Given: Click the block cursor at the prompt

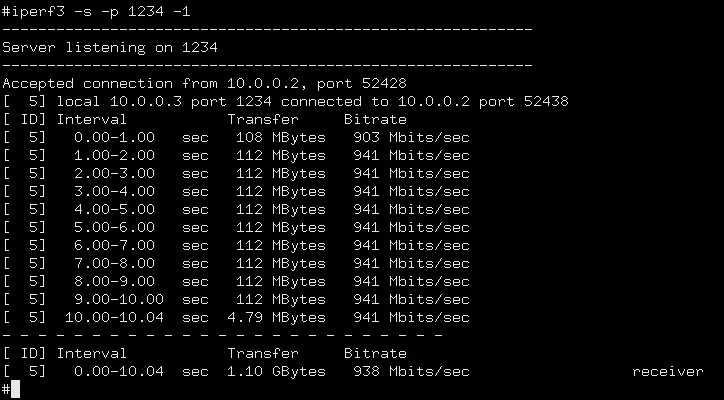Looking at the screenshot, I should coord(15,389).
